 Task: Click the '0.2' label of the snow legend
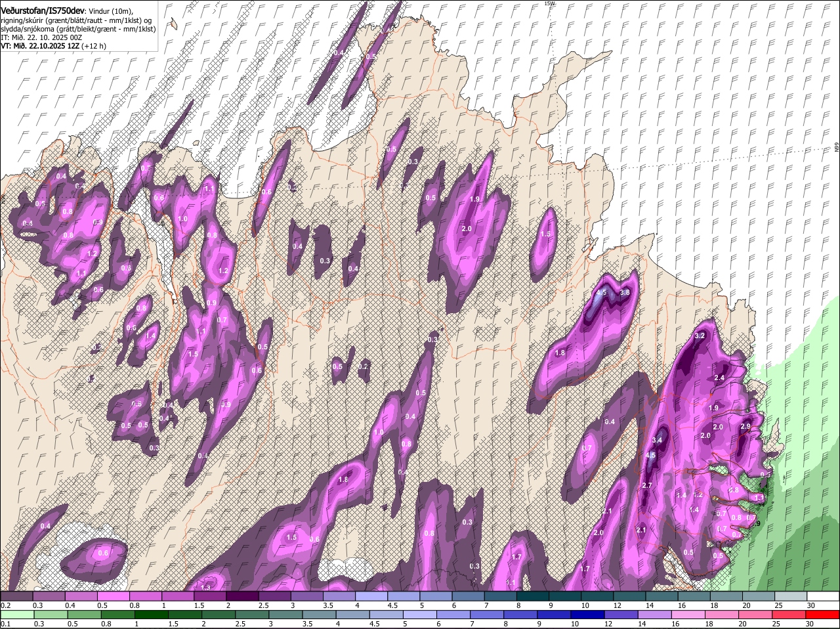coord(5,605)
